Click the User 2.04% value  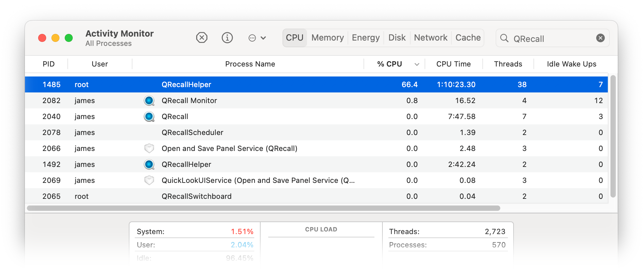point(242,245)
